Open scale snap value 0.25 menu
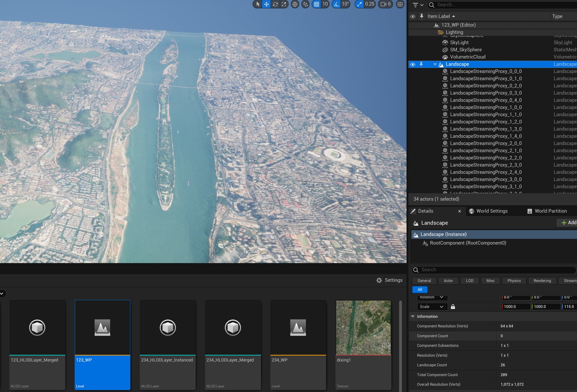Viewport: 577px width, 392px height. 370,4
